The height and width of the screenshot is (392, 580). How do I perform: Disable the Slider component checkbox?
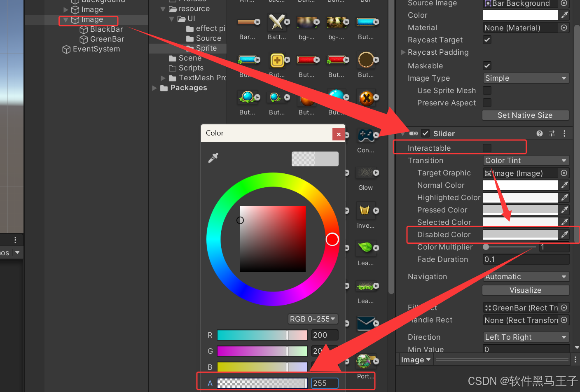click(x=426, y=133)
